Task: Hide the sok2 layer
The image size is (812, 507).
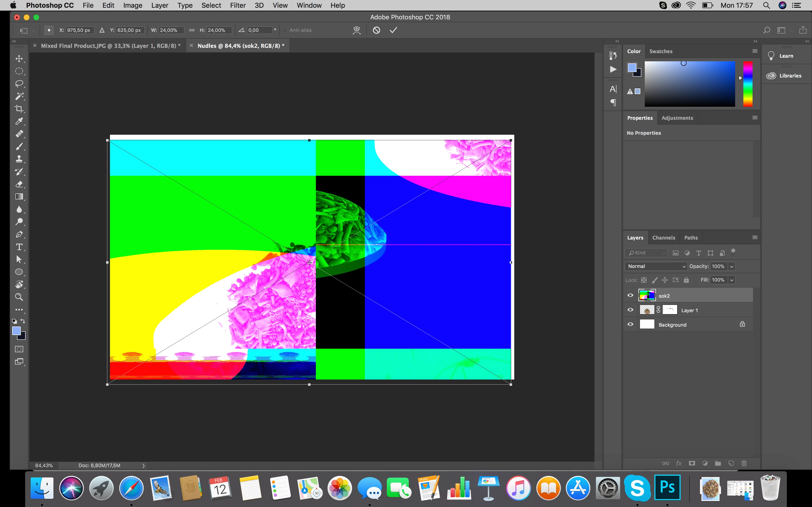Action: (630, 296)
